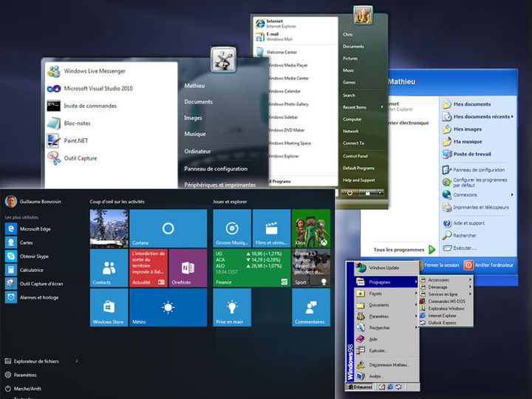Image resolution: width=532 pixels, height=399 pixels.
Task: Open the Windows Store tile
Action: [109, 307]
